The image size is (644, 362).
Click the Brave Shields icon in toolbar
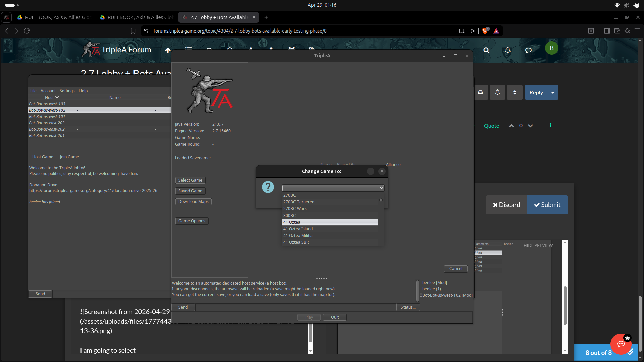pyautogui.click(x=485, y=31)
